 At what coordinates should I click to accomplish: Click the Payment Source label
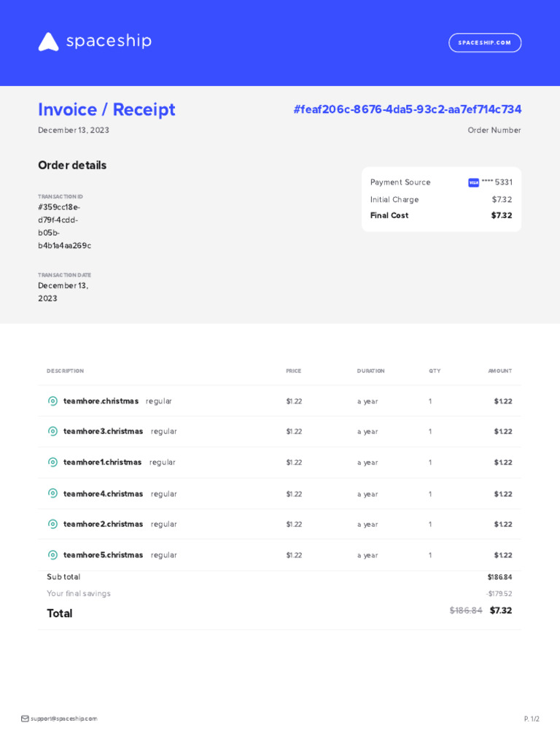(x=400, y=182)
